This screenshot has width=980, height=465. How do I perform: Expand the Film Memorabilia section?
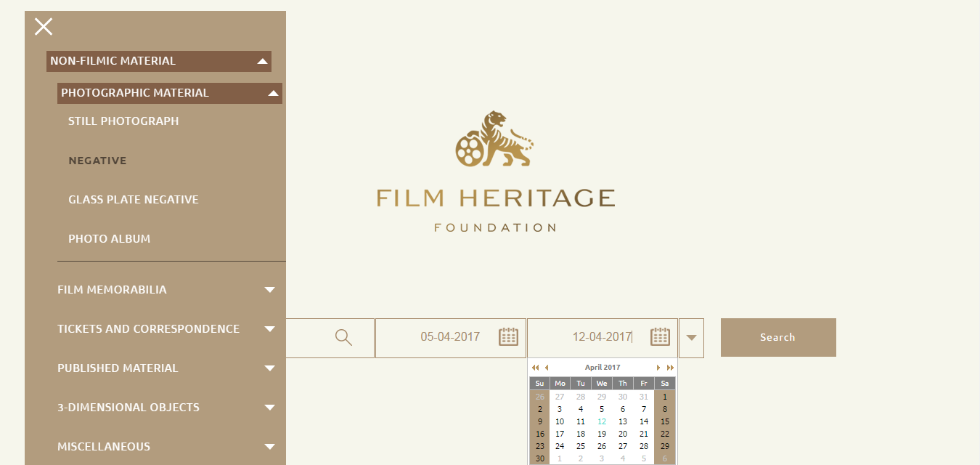[270, 290]
